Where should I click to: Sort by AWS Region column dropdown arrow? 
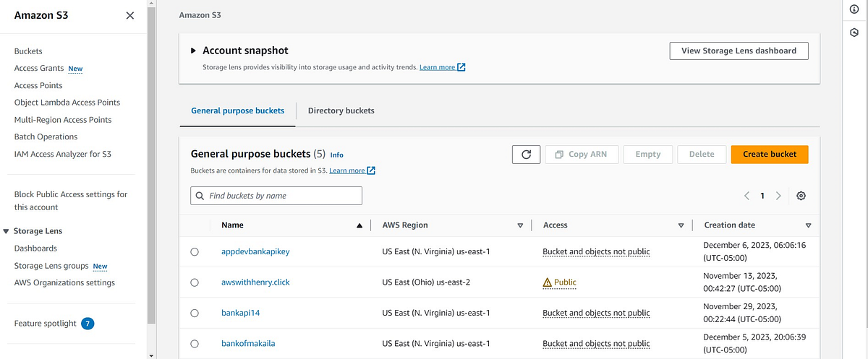[520, 225]
